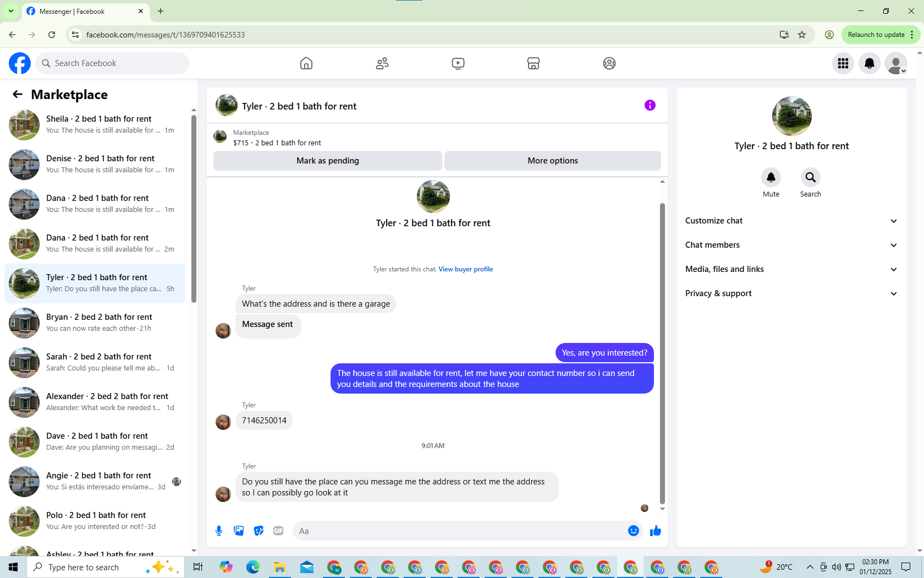
Task: Open the account profile dropdown
Action: [896, 63]
